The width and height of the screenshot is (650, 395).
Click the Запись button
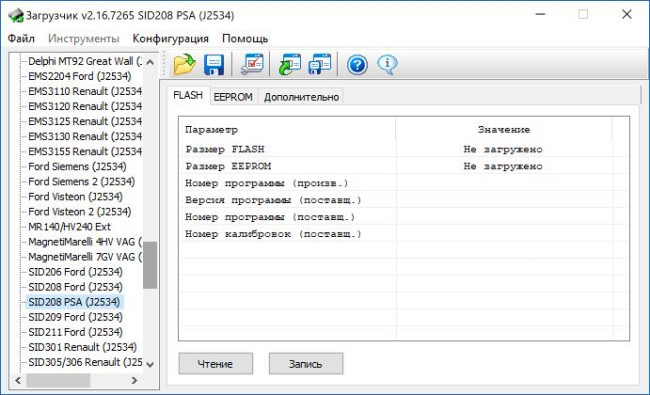306,364
